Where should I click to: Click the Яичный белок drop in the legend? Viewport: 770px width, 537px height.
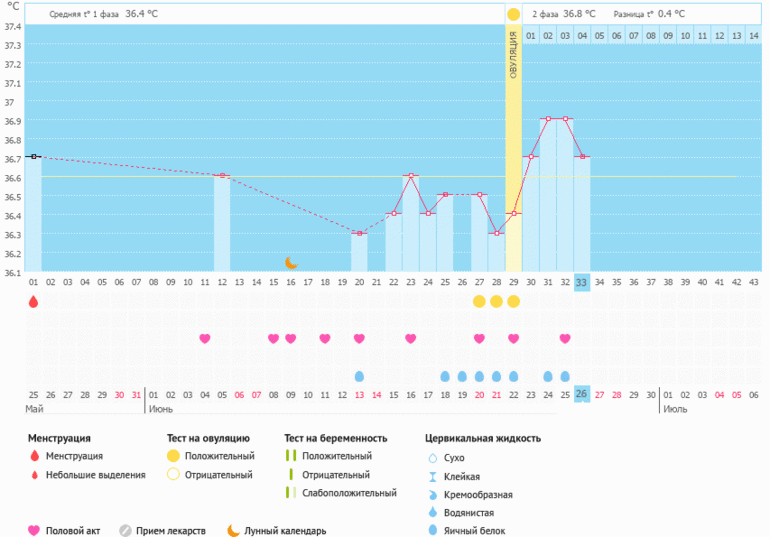tap(432, 530)
